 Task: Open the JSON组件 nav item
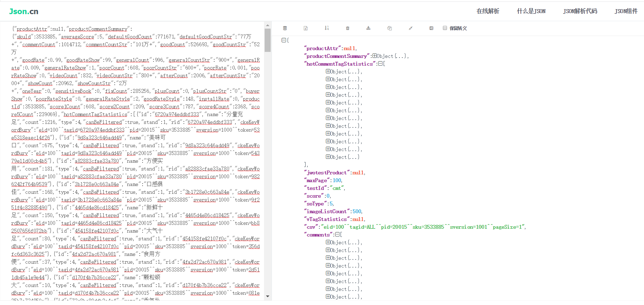click(626, 11)
